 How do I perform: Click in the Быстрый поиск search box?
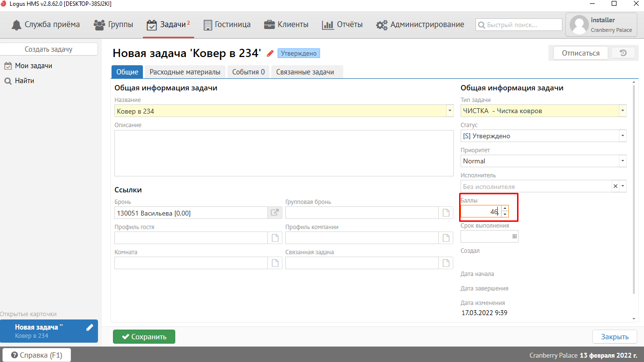coord(519,25)
